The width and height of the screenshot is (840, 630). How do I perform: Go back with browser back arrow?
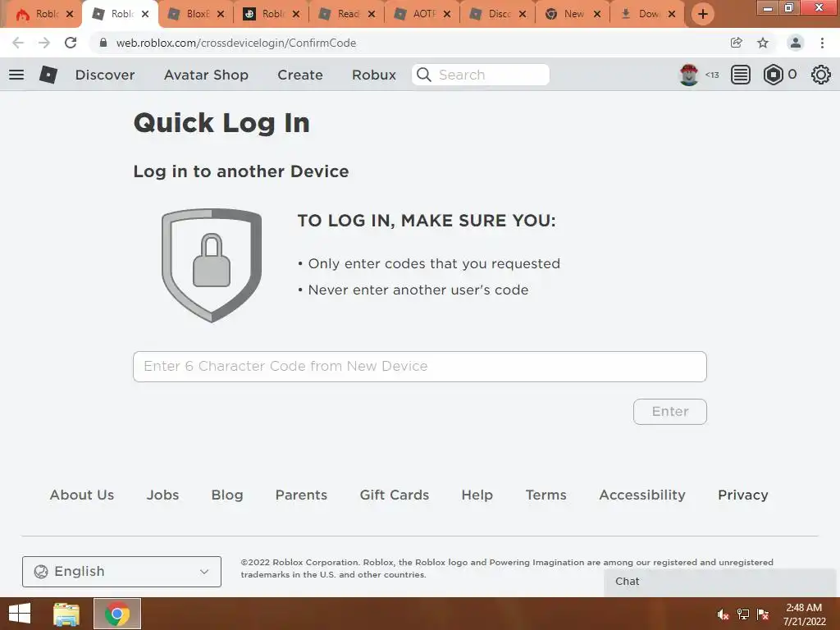(18, 43)
